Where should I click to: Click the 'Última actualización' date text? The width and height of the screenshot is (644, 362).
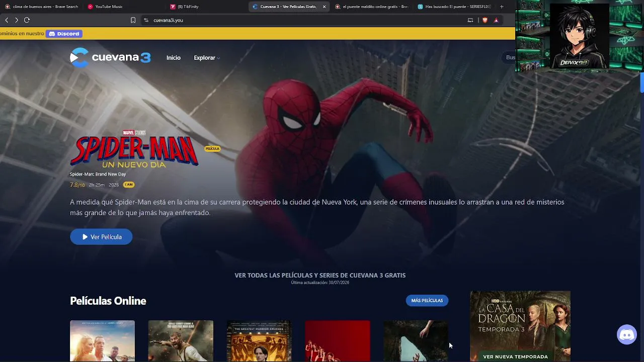click(x=320, y=283)
